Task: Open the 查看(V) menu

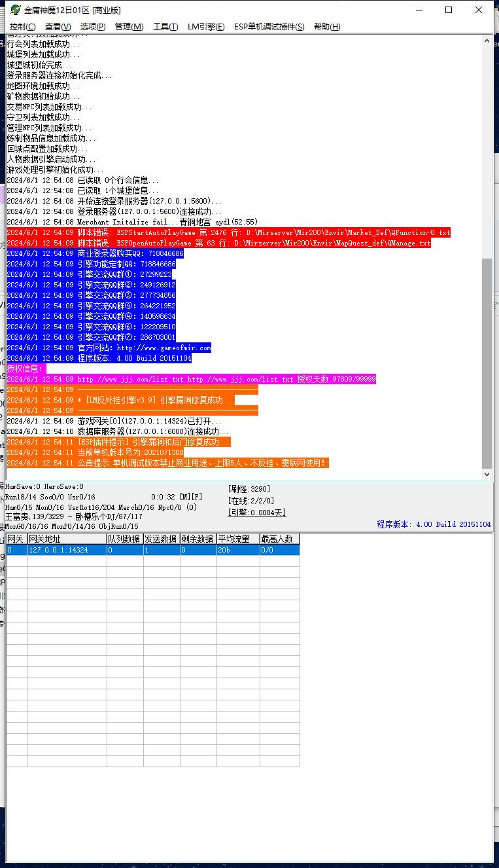Action: 58,27
